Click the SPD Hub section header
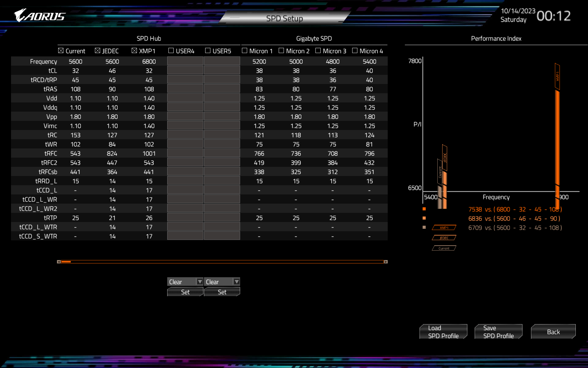Screen dimensions: 588x368 point(149,38)
